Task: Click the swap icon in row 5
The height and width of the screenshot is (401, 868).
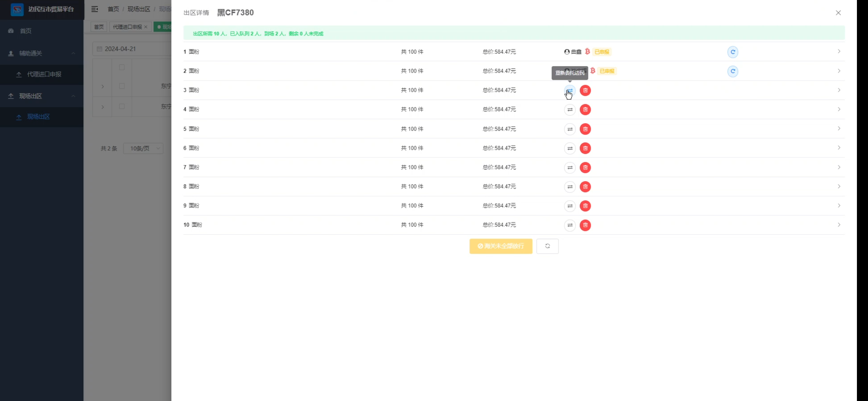Action: tap(570, 129)
